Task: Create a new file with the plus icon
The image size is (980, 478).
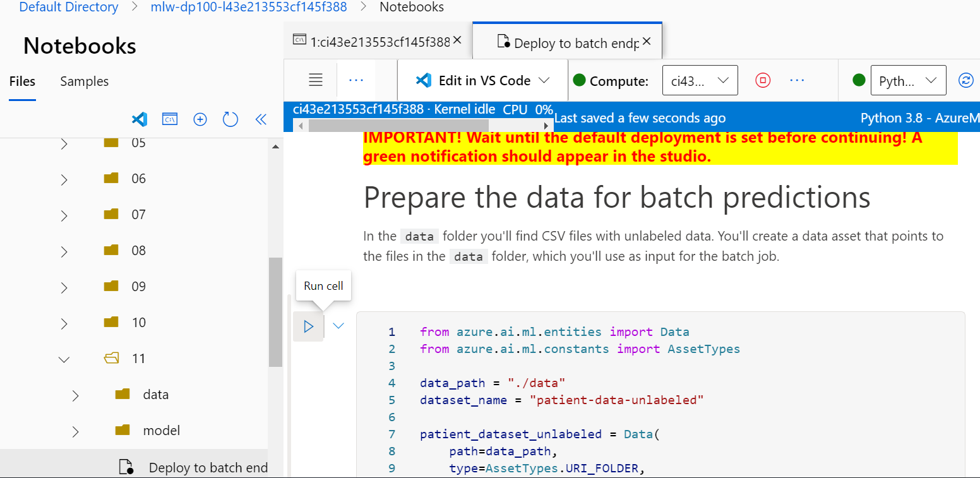Action: click(x=200, y=119)
